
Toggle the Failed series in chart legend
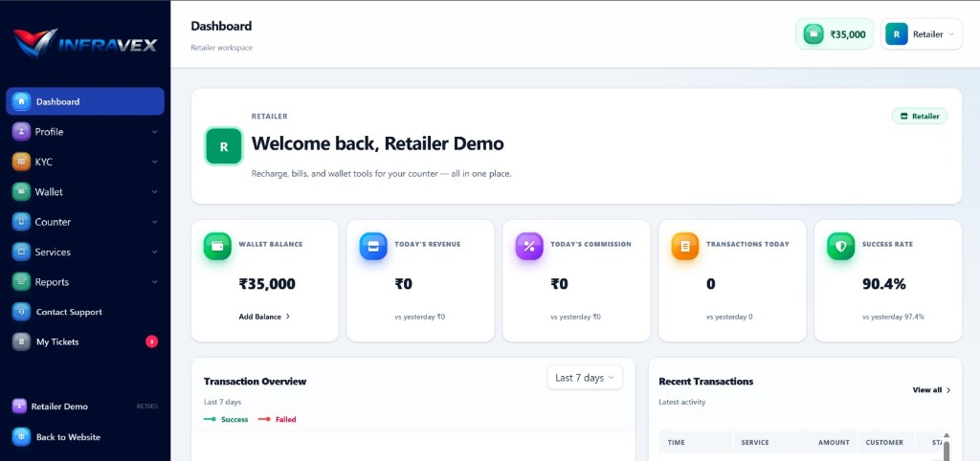click(277, 419)
